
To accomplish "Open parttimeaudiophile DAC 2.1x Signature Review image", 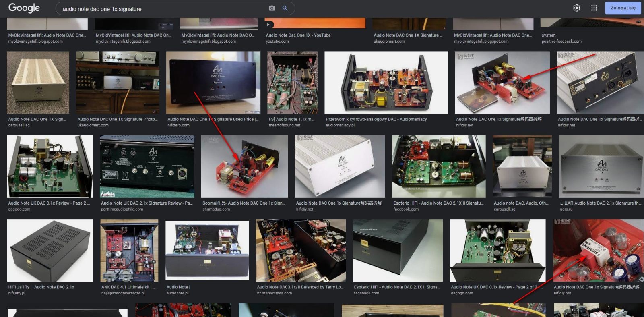I will (147, 166).
